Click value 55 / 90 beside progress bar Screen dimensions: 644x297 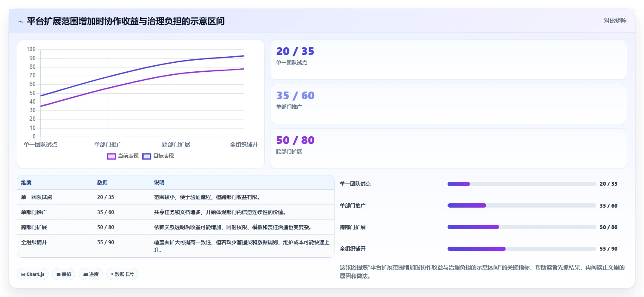(x=608, y=249)
